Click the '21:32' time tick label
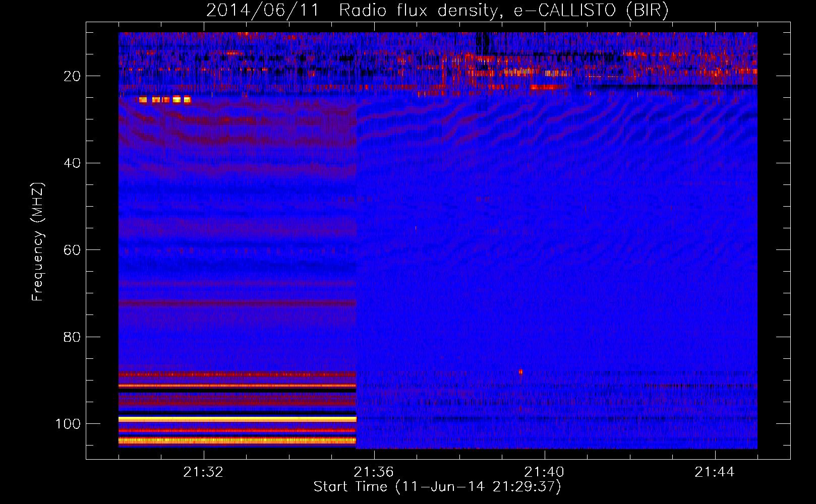The width and height of the screenshot is (816, 504). 203,472
